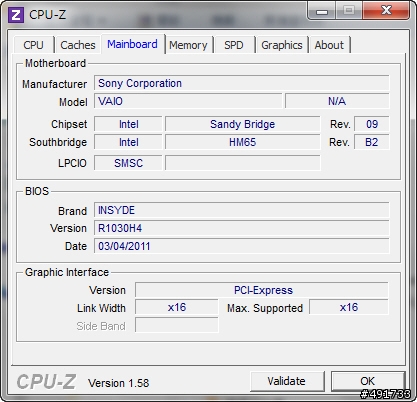This screenshot has height=402, width=417.
Task: Click the Version 1.58 label
Action: (118, 383)
